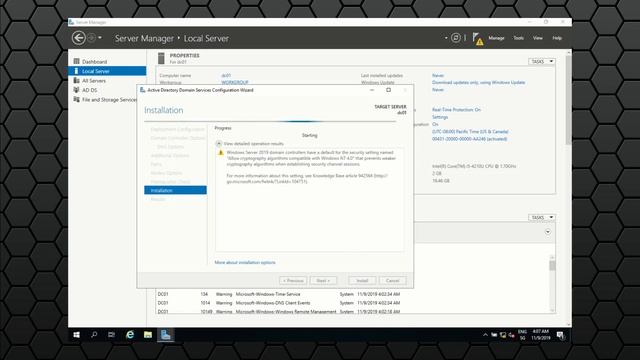Click the ENG language indicator

pyautogui.click(x=522, y=332)
